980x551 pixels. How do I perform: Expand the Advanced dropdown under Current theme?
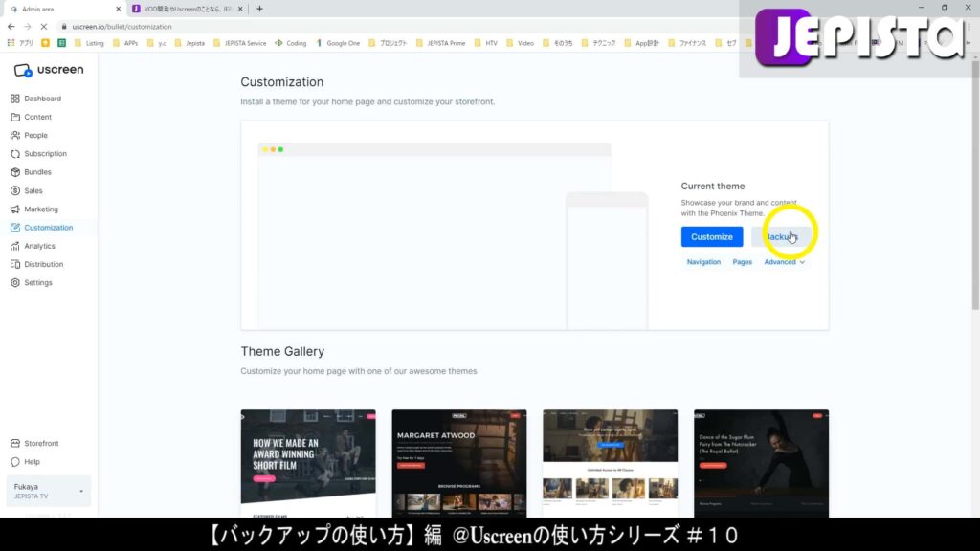tap(784, 261)
